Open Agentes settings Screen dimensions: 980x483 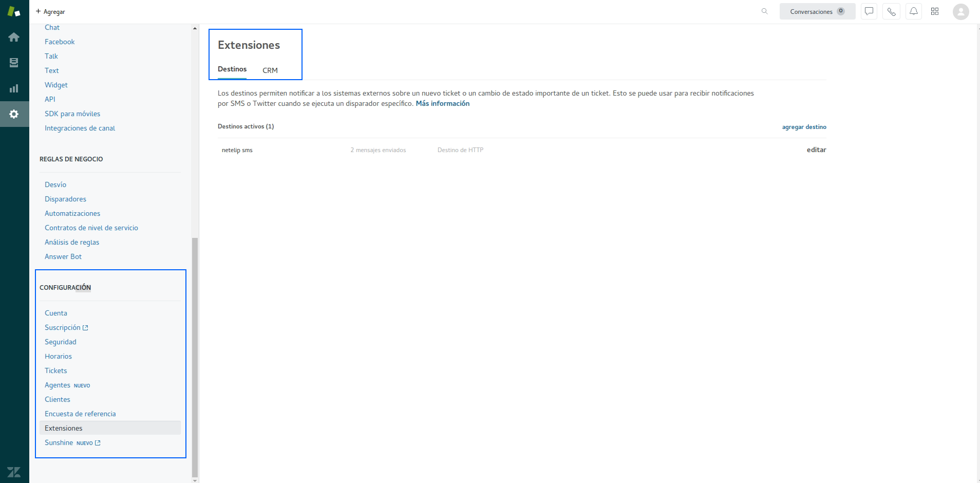[58, 385]
